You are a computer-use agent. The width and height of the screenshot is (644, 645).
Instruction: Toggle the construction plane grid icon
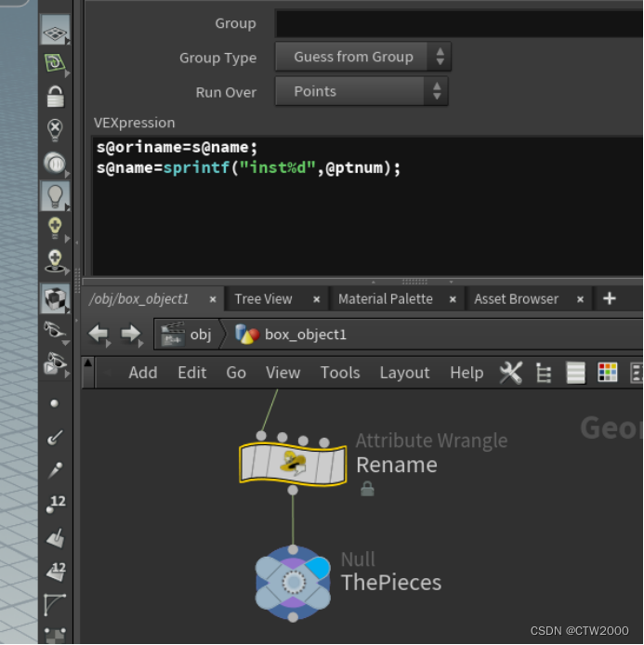click(x=55, y=31)
